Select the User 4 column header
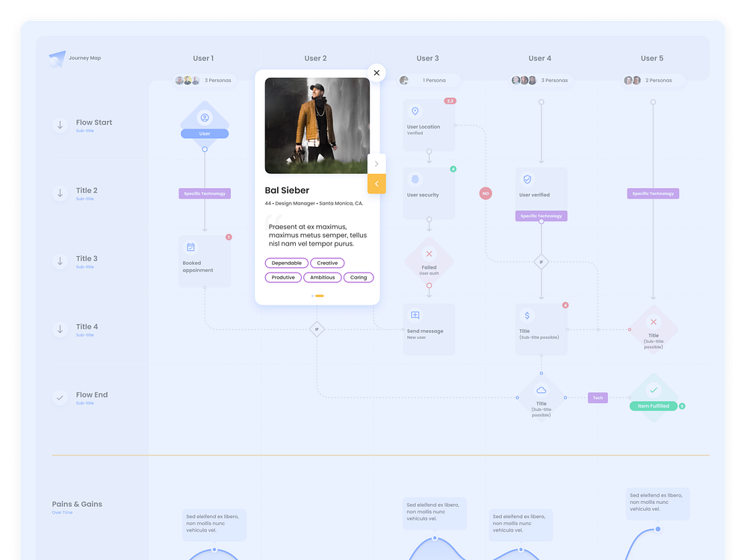The width and height of the screenshot is (747, 560). tap(539, 57)
